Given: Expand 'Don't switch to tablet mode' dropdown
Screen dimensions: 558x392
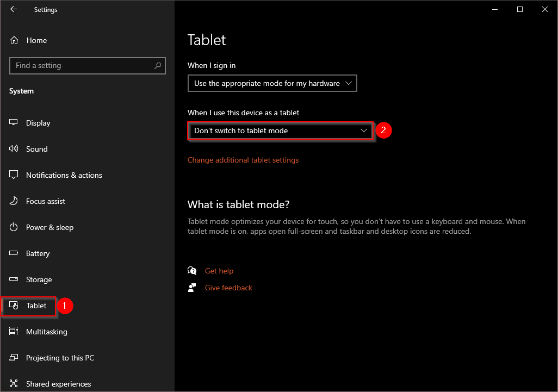Looking at the screenshot, I should (281, 131).
